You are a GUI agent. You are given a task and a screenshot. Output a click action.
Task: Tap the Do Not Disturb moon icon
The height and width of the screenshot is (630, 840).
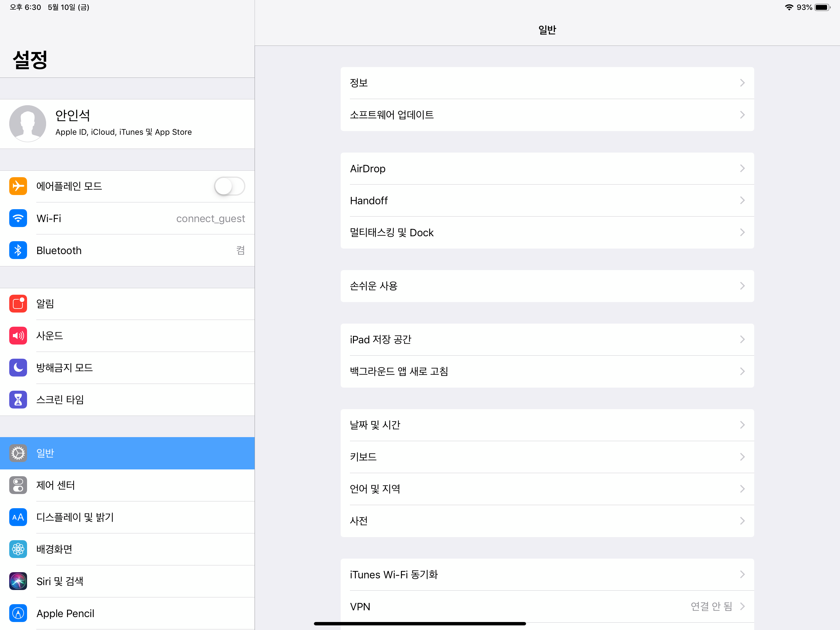click(x=18, y=367)
